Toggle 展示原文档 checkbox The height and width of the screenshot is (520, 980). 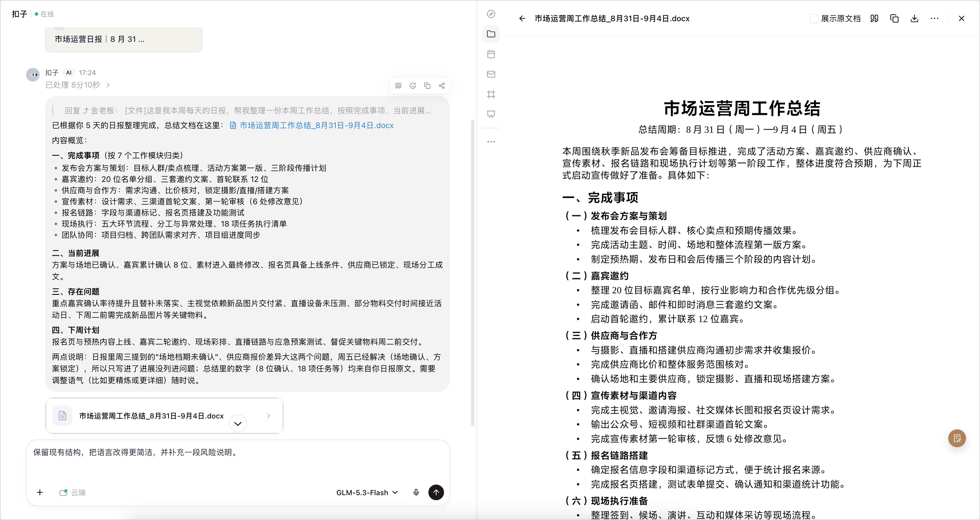point(814,18)
